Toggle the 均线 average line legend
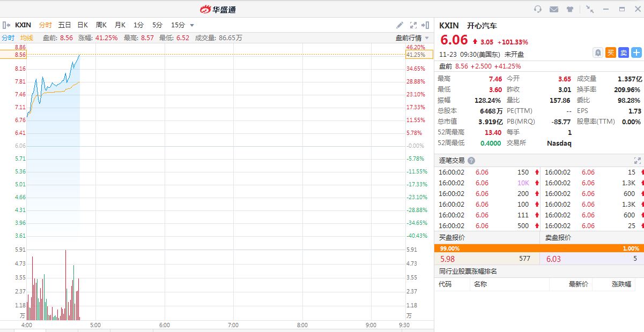Viewport: 644px width, 332px height. tap(27, 37)
